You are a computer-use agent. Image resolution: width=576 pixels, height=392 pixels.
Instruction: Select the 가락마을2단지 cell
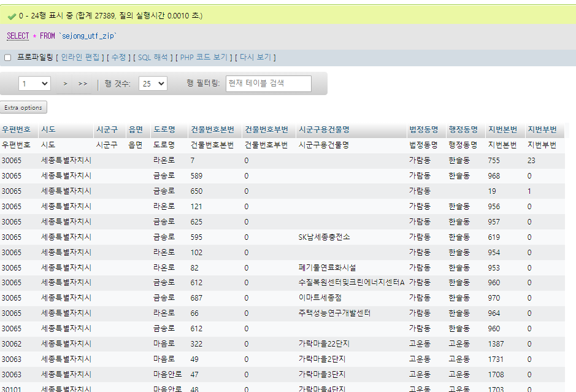pyautogui.click(x=322, y=359)
